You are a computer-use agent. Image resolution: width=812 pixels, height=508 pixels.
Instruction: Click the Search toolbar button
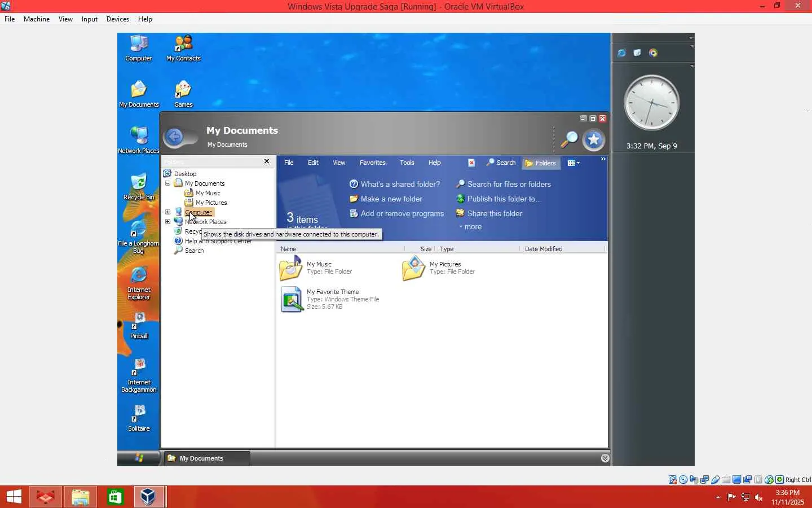pos(501,163)
